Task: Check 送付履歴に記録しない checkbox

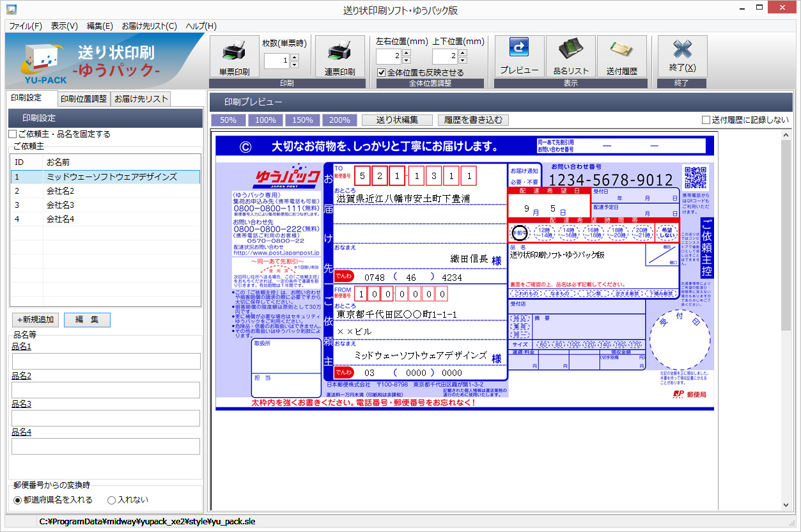Action: (706, 120)
